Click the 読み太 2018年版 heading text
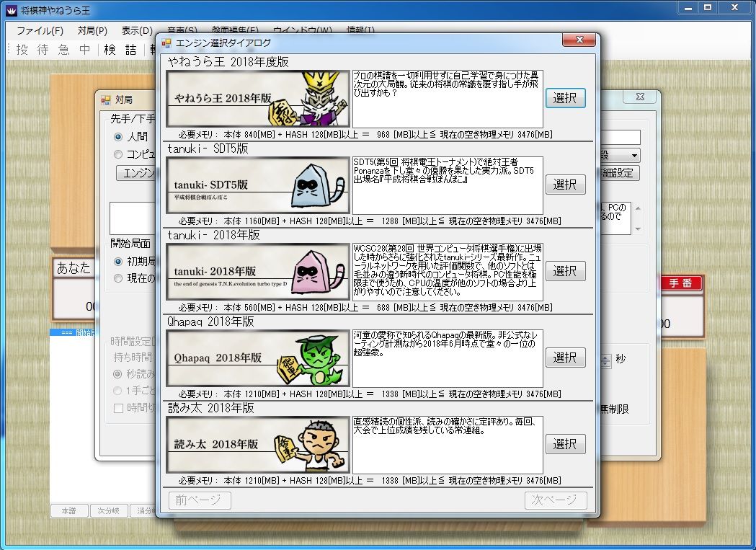Image resolution: width=756 pixels, height=550 pixels. (x=210, y=408)
